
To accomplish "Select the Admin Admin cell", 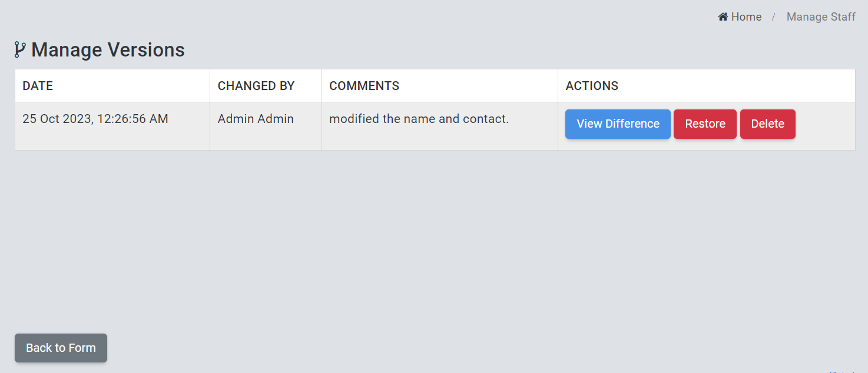I will pos(256,119).
